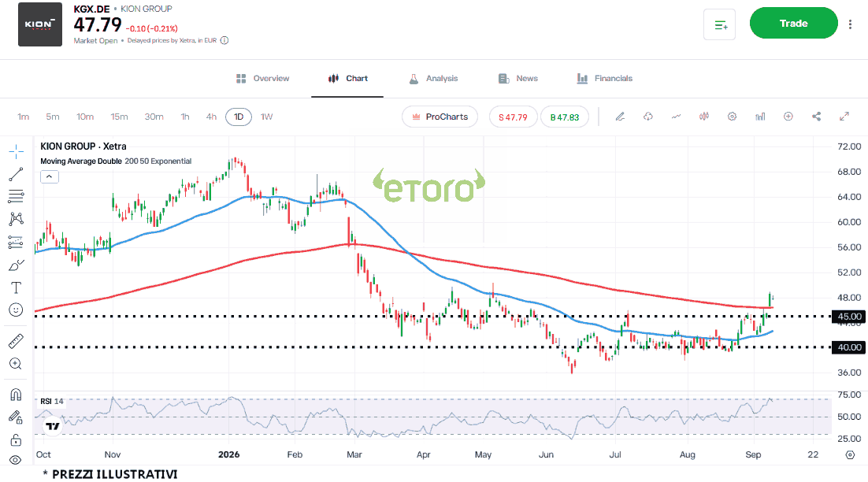This screenshot has width=868, height=482.
Task: Select the 1h timeframe
Action: [185, 117]
